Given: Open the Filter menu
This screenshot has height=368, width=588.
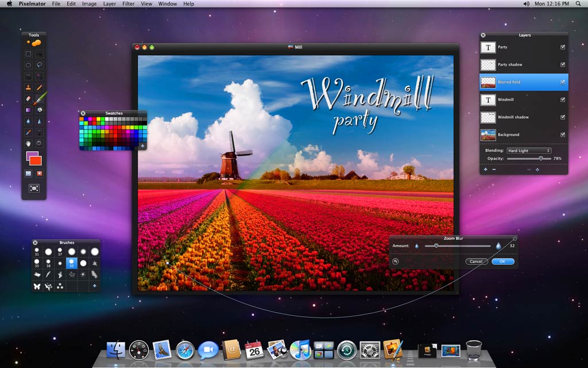Looking at the screenshot, I should [x=128, y=4].
